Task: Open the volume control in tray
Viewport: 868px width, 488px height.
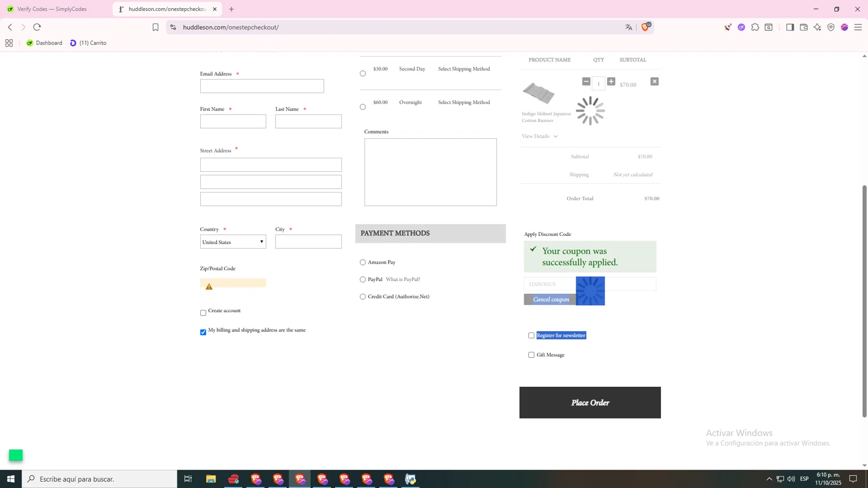Action: click(791, 479)
